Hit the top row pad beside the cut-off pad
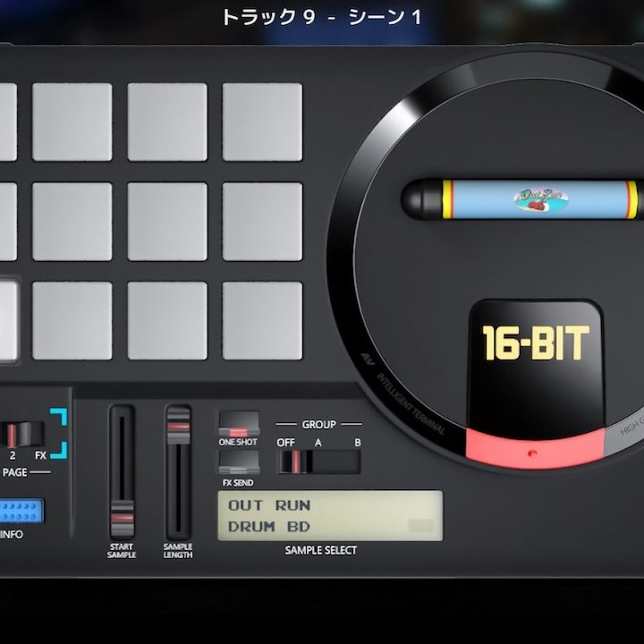Screen dimensions: 644x644 [x=72, y=122]
